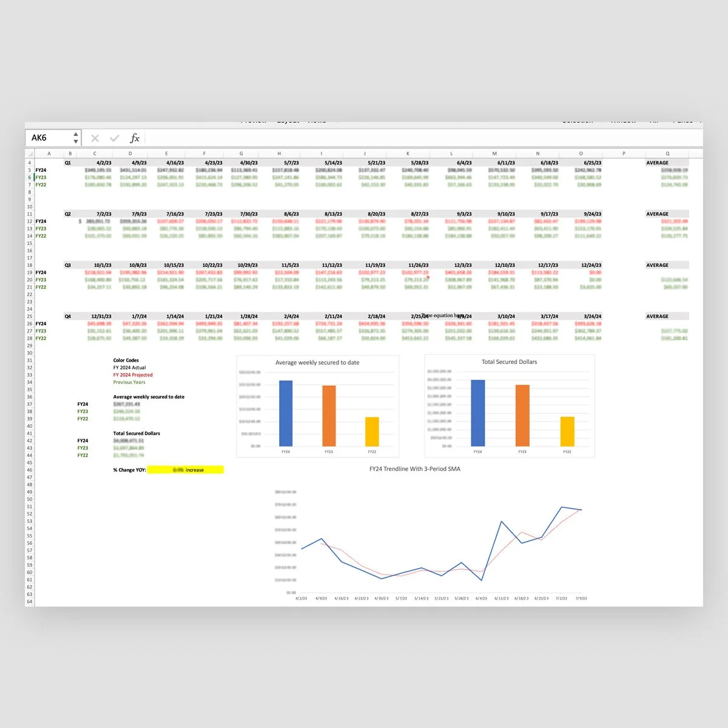Select the Q1 label cell in column B
Viewport: 728px width, 728px height.
68,163
